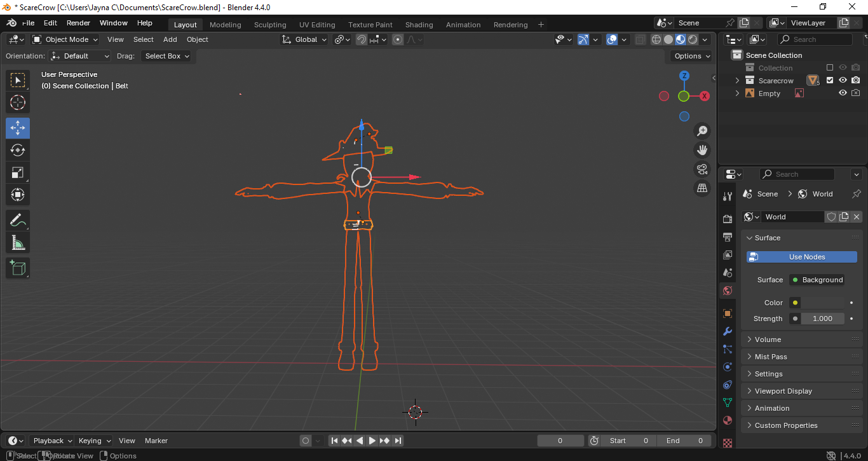This screenshot has height=461, width=868.
Task: Open the Global transform orientation dropdown
Action: coord(304,39)
